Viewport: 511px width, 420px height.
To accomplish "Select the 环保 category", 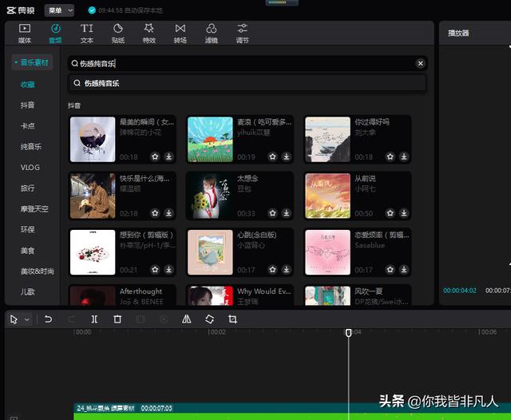I will (28, 229).
